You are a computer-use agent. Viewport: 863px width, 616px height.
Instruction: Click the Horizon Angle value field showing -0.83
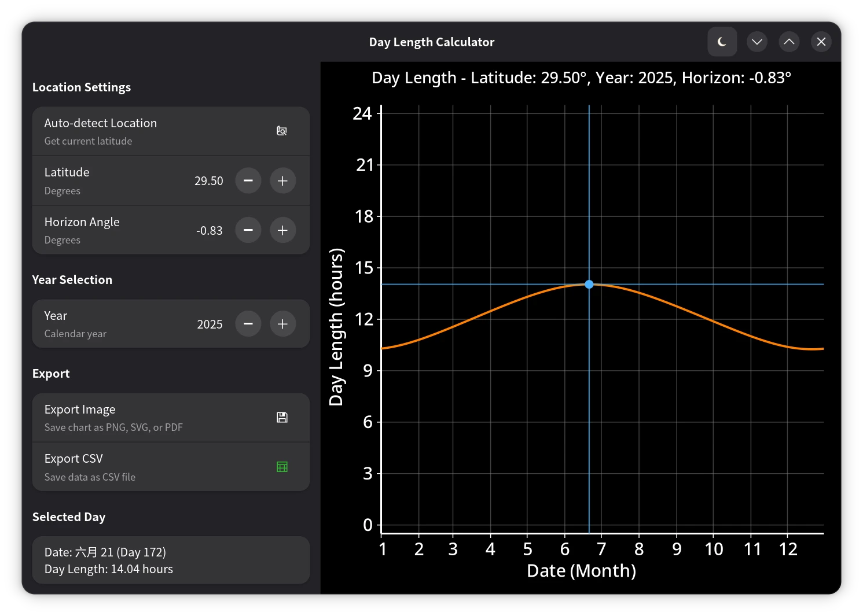(x=209, y=230)
